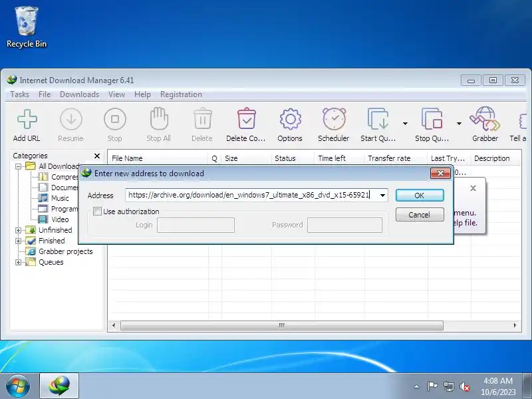Click the Action Center flag tray icon
Viewport: 532px width, 399px height.
(x=432, y=386)
